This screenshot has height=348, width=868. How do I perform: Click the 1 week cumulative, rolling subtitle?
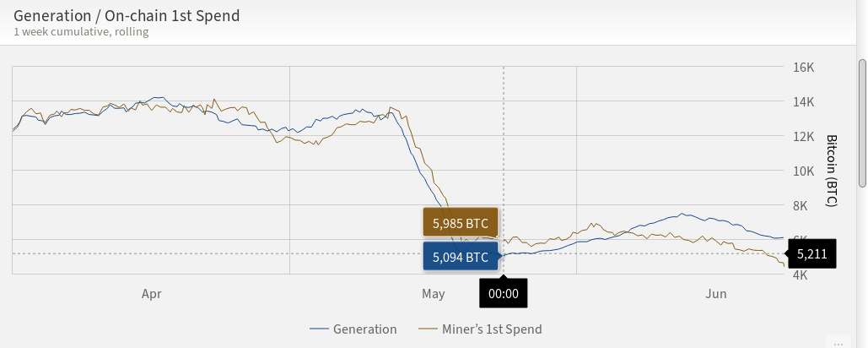pyautogui.click(x=81, y=31)
